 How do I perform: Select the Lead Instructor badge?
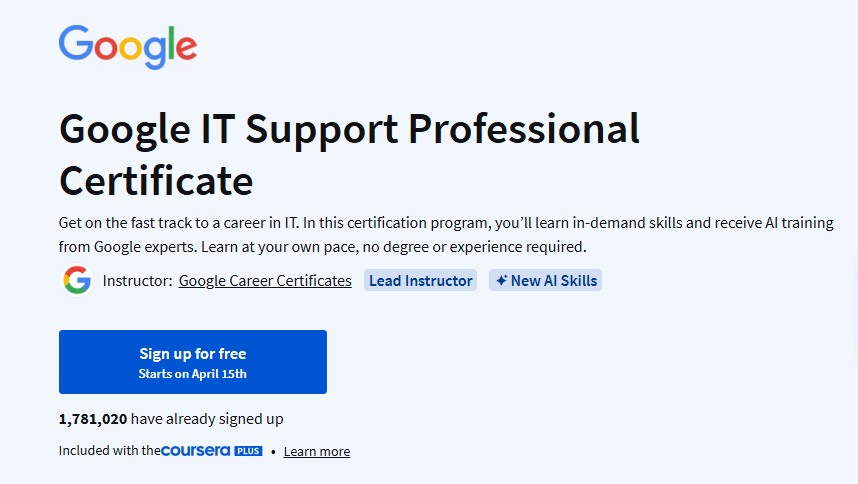pos(420,281)
